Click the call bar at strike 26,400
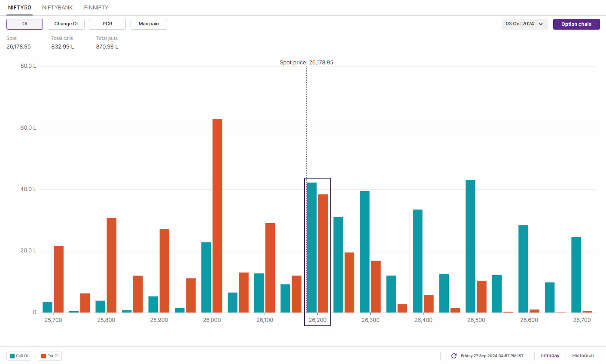This screenshot has width=606, height=364. [x=417, y=261]
